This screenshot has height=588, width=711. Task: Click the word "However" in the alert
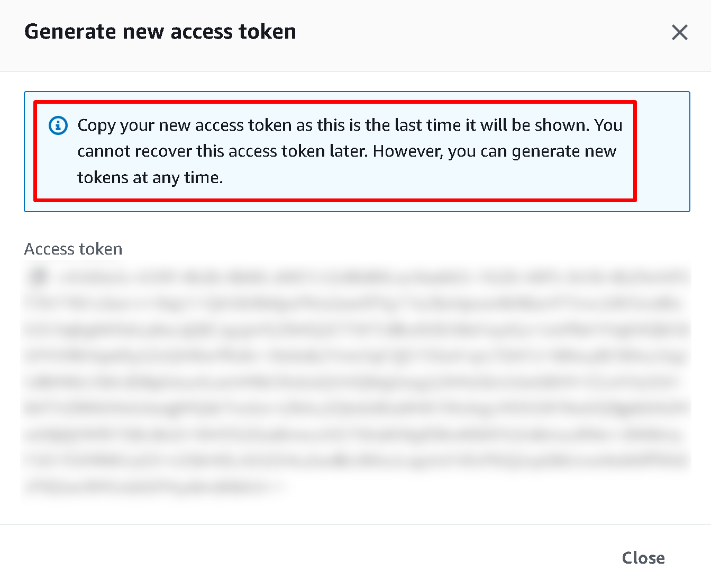pos(407,151)
